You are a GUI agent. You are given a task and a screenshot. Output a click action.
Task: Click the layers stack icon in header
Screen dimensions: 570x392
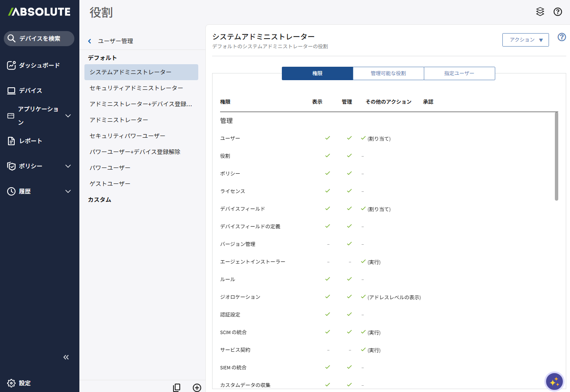(540, 12)
